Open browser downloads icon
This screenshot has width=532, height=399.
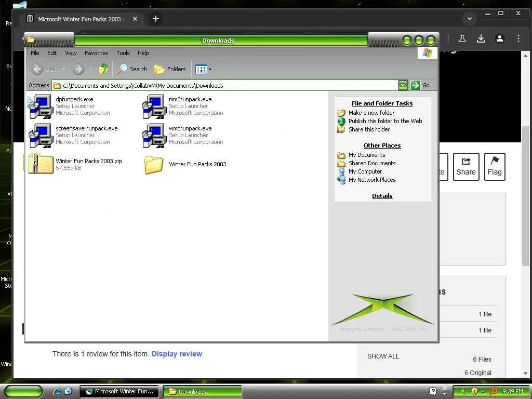[x=481, y=38]
